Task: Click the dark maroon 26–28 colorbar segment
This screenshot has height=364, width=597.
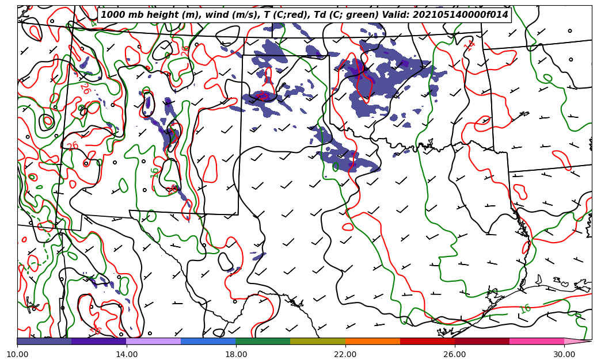Action: click(482, 341)
